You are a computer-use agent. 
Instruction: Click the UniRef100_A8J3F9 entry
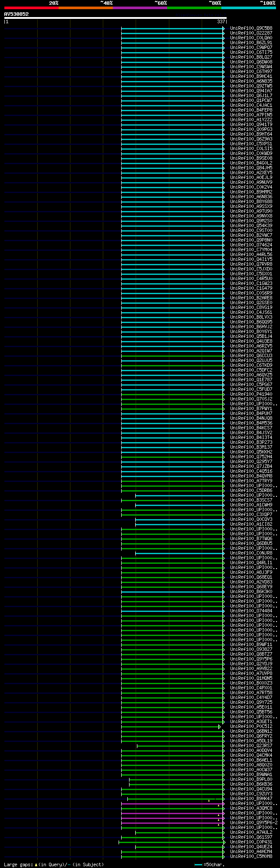[x=251, y=572]
